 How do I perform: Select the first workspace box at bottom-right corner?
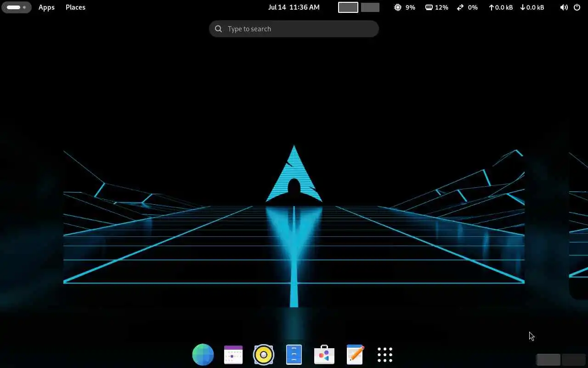pos(548,360)
